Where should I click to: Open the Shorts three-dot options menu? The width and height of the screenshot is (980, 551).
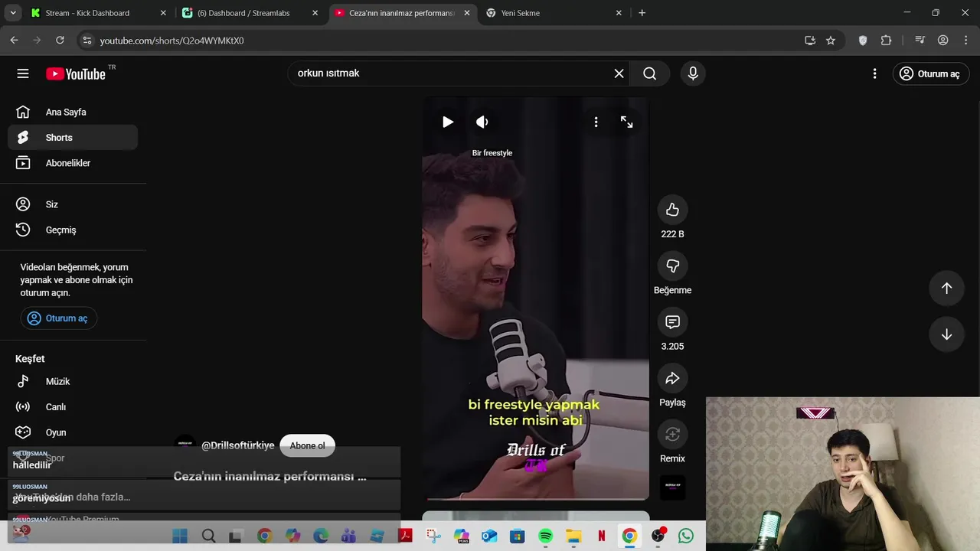tap(596, 122)
